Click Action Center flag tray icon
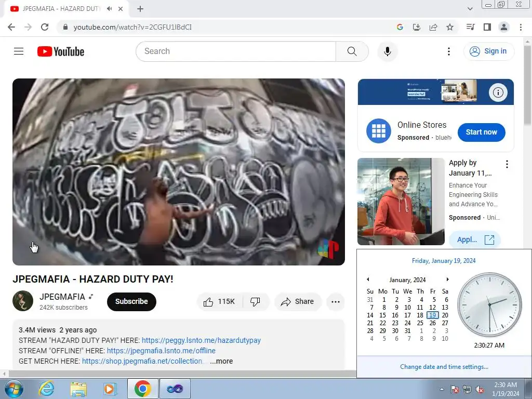 point(455,389)
